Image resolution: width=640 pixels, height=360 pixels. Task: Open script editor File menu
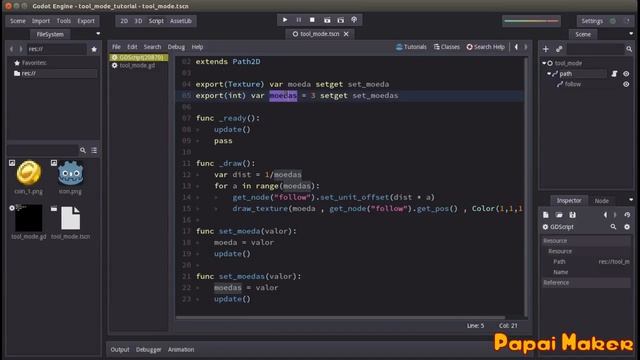pyautogui.click(x=116, y=47)
